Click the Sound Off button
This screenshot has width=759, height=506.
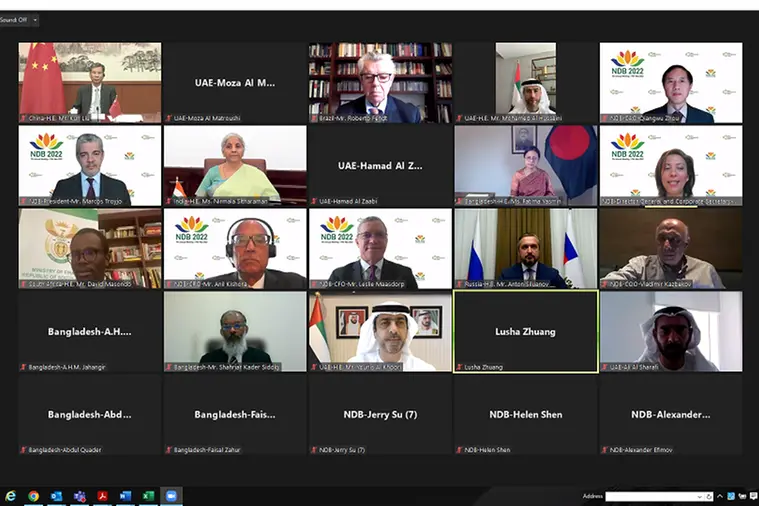[14, 20]
